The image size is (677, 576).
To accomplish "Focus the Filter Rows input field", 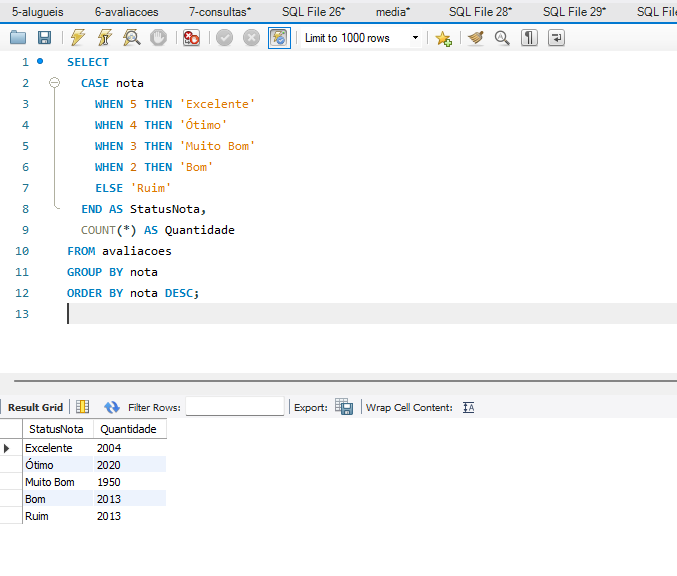I will click(x=235, y=407).
